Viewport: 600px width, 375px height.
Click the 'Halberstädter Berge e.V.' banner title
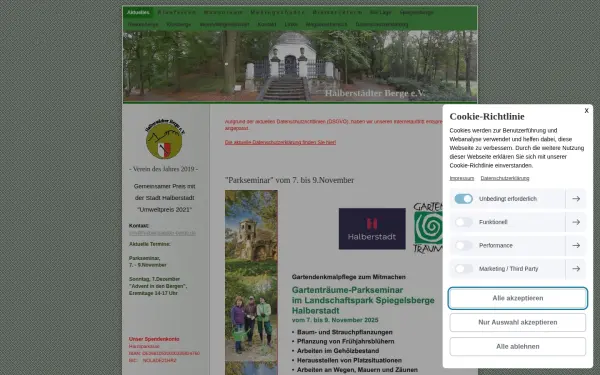click(x=375, y=93)
